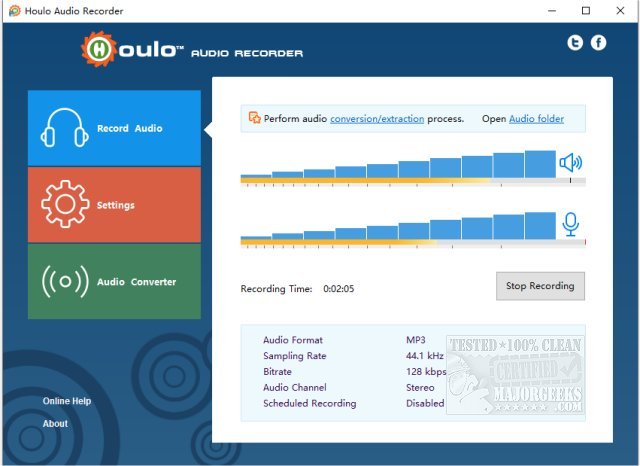This screenshot has width=640, height=466.
Task: Click the Houlo logo icon
Action: (x=98, y=49)
